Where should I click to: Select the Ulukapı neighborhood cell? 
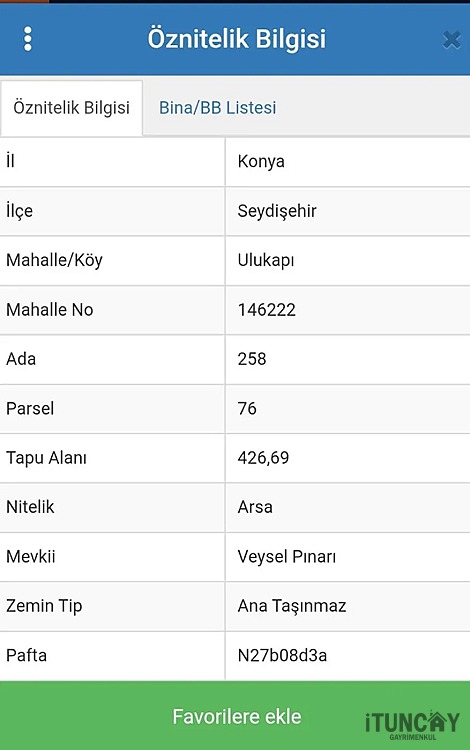(x=348, y=260)
